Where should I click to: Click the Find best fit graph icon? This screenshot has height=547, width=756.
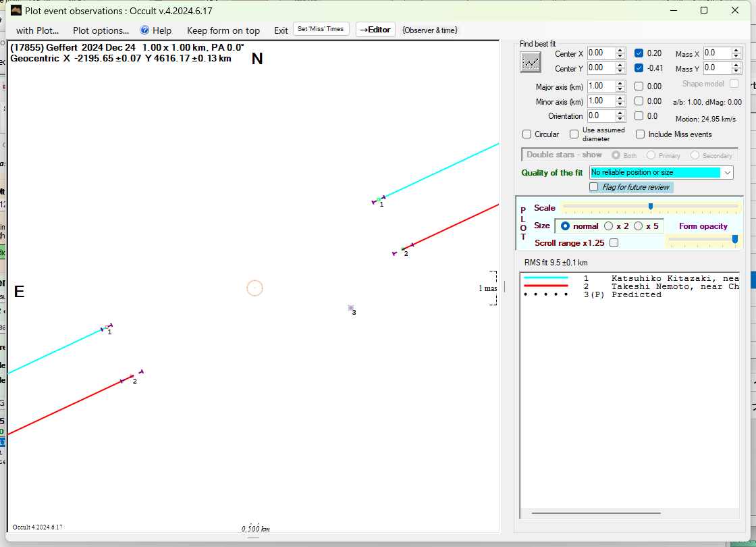pyautogui.click(x=531, y=62)
